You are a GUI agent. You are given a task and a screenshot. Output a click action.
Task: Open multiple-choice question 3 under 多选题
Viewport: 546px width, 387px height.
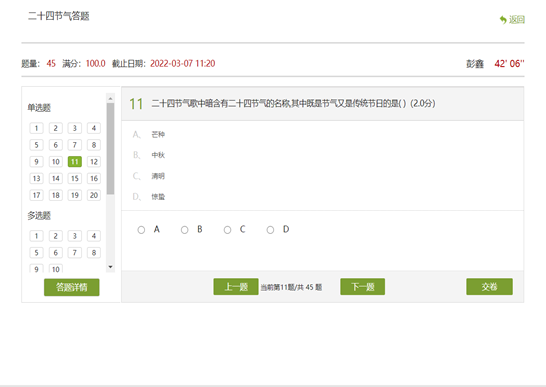click(75, 236)
